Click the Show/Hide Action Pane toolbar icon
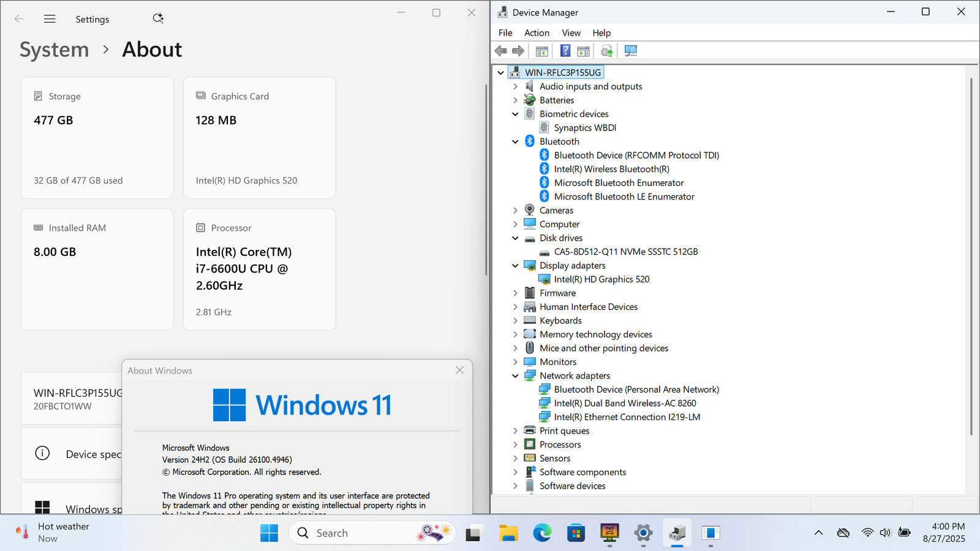This screenshot has width=980, height=551. 583,51
